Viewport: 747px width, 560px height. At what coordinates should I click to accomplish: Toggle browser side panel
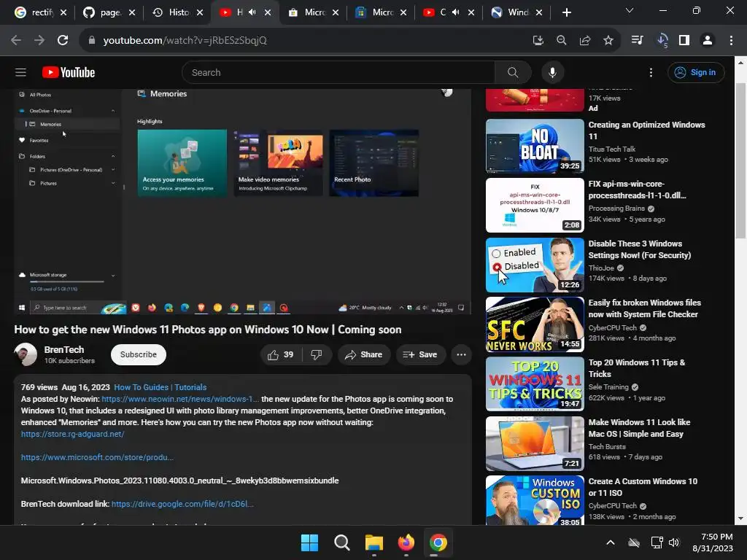point(684,41)
